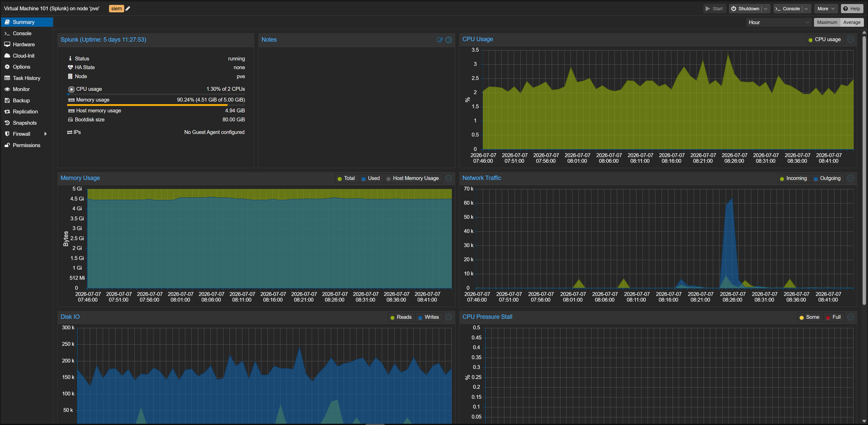This screenshot has height=425, width=868.
Task: Edit notes with the pencil icon
Action: (440, 40)
